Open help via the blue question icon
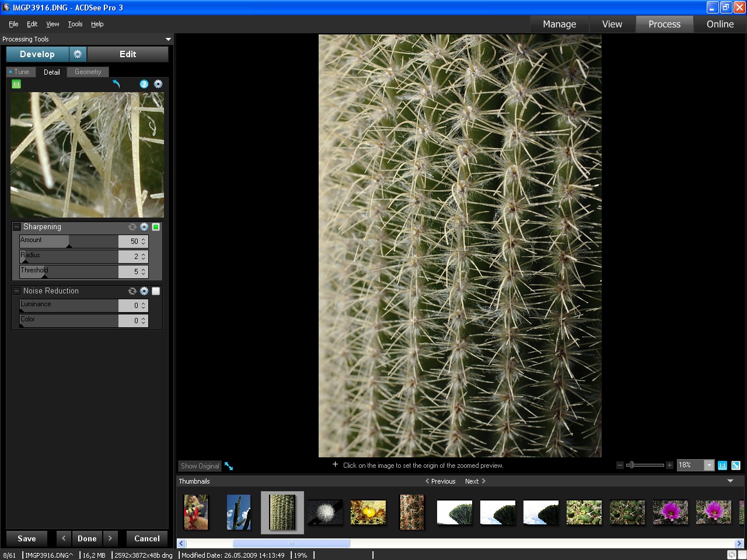747x560 pixels. [x=144, y=84]
